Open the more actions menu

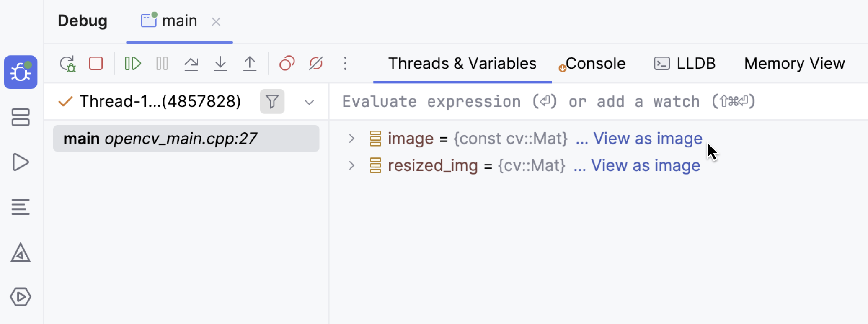(x=345, y=64)
